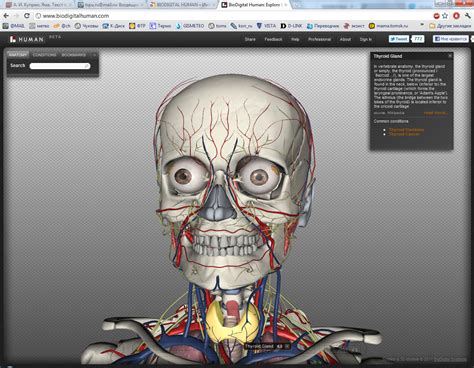Viewport: 474px width, 368px height.
Task: Click the tweet count 772 bubble
Action: click(x=418, y=39)
